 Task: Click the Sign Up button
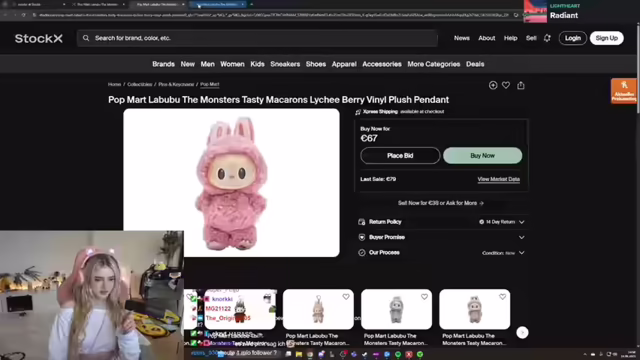pos(607,38)
